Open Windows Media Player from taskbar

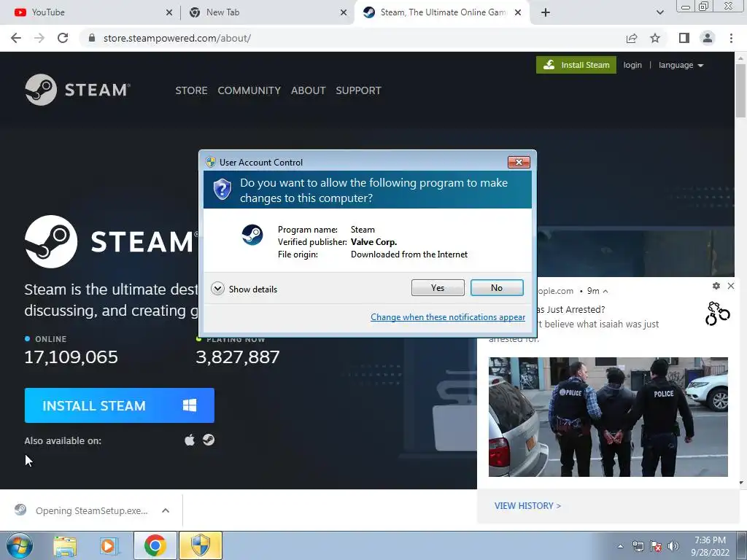(109, 546)
